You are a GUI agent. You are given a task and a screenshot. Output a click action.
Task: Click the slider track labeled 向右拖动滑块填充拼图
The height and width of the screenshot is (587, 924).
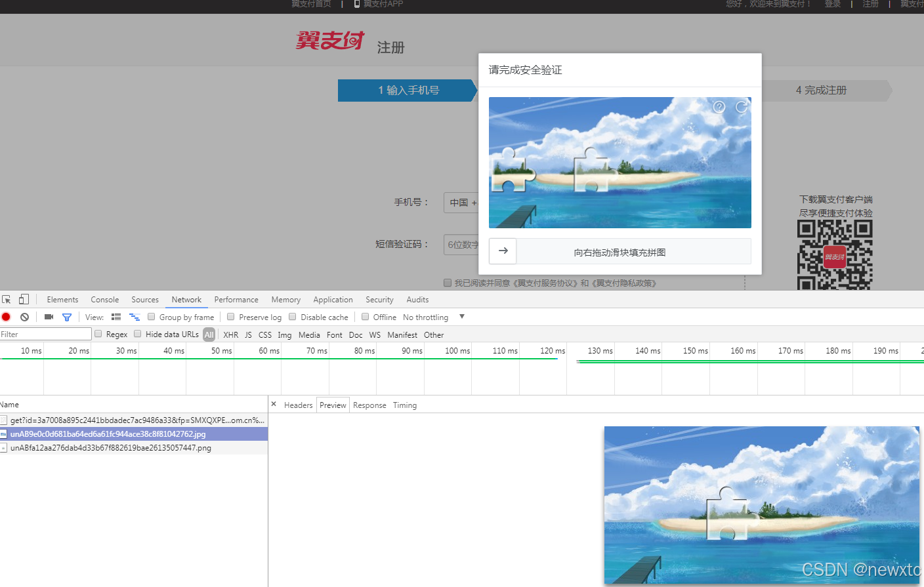pyautogui.click(x=620, y=252)
